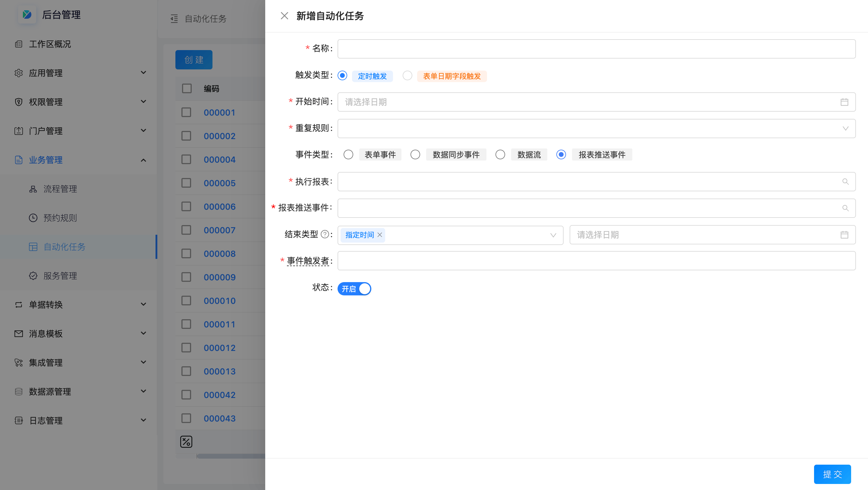868x490 pixels.
Task: Open the 结束类型 select dropdown arrow
Action: pyautogui.click(x=553, y=235)
